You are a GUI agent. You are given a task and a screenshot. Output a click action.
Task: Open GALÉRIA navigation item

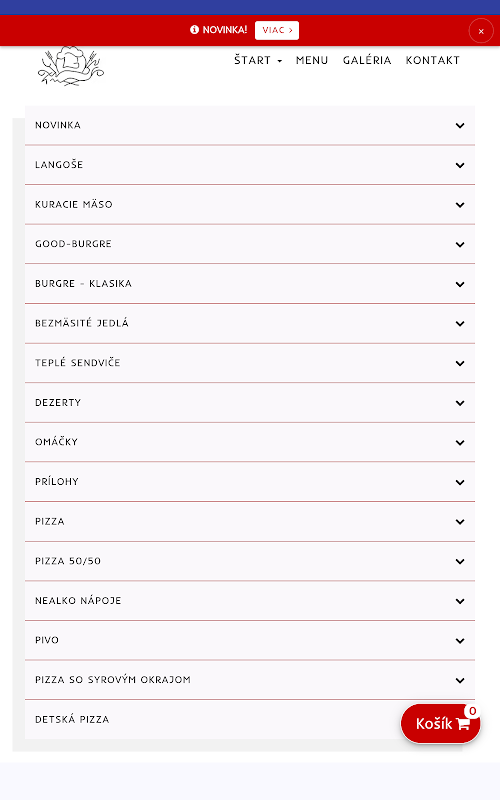367,60
